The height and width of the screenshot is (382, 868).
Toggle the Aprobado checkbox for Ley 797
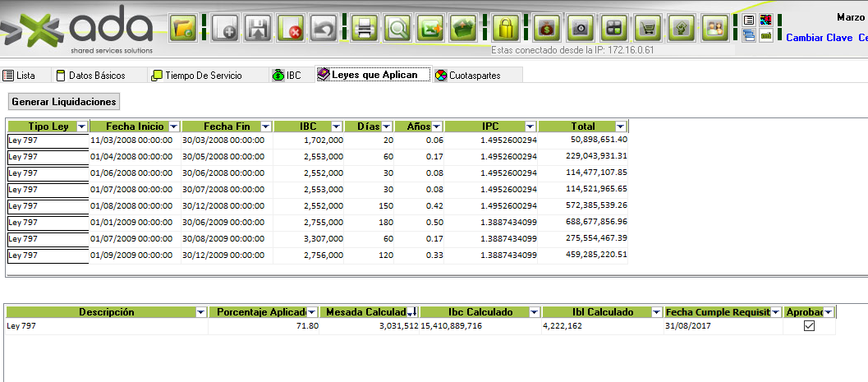click(809, 326)
